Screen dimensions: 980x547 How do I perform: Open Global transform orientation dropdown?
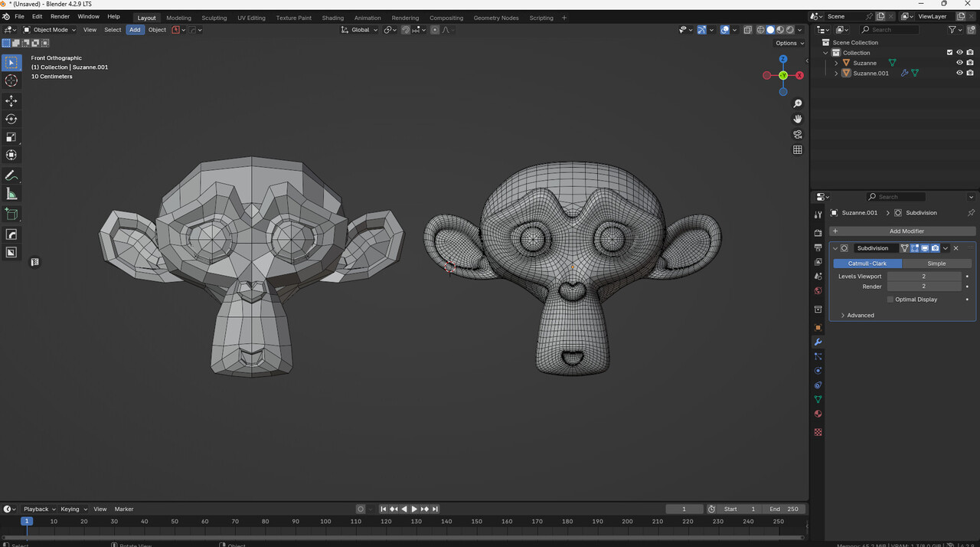359,30
